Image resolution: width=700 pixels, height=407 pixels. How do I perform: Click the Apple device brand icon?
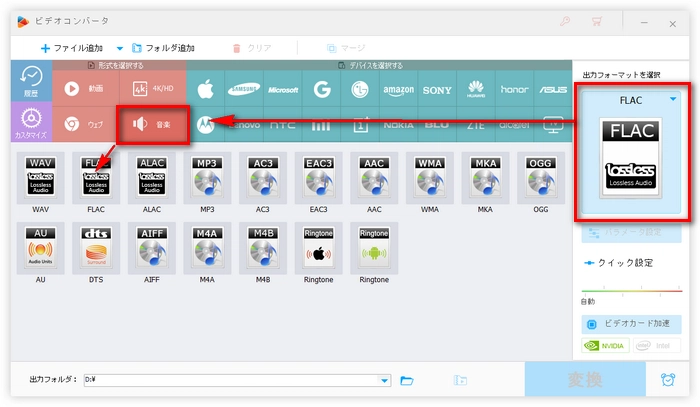pos(206,89)
